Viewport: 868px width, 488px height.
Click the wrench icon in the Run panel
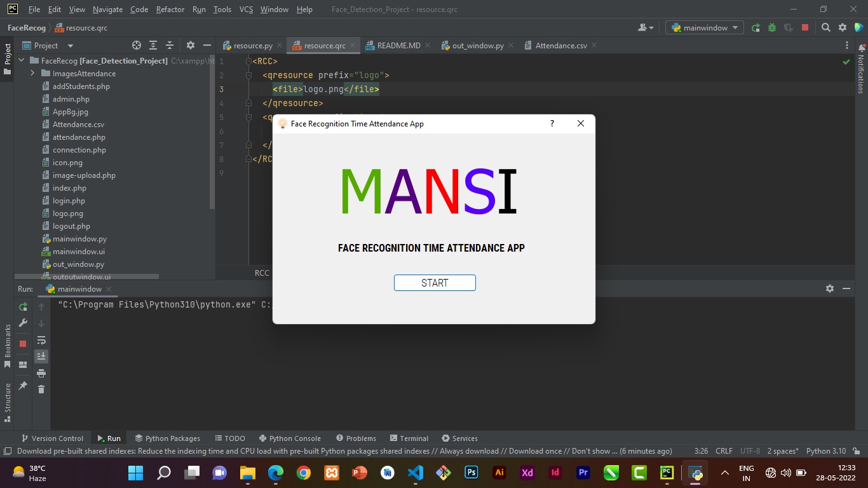pyautogui.click(x=23, y=323)
